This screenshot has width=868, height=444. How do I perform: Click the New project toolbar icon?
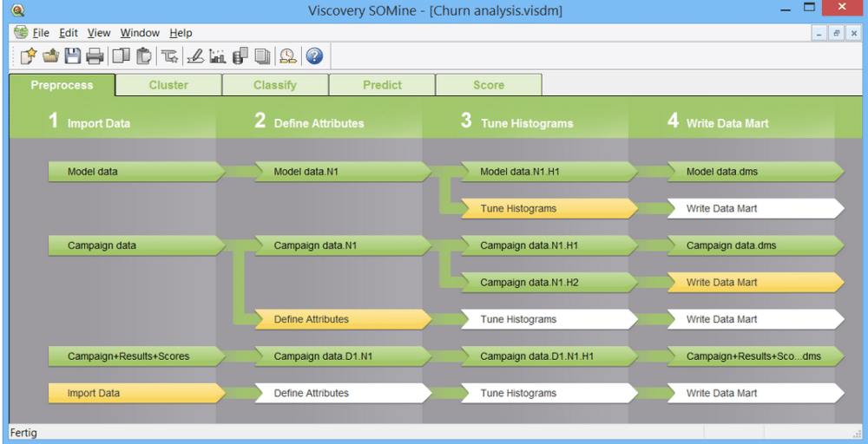29,56
